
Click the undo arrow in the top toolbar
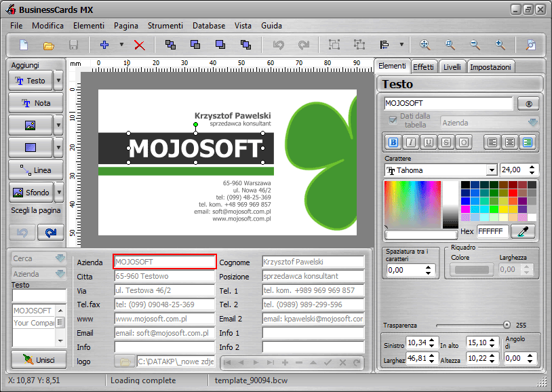tap(279, 45)
